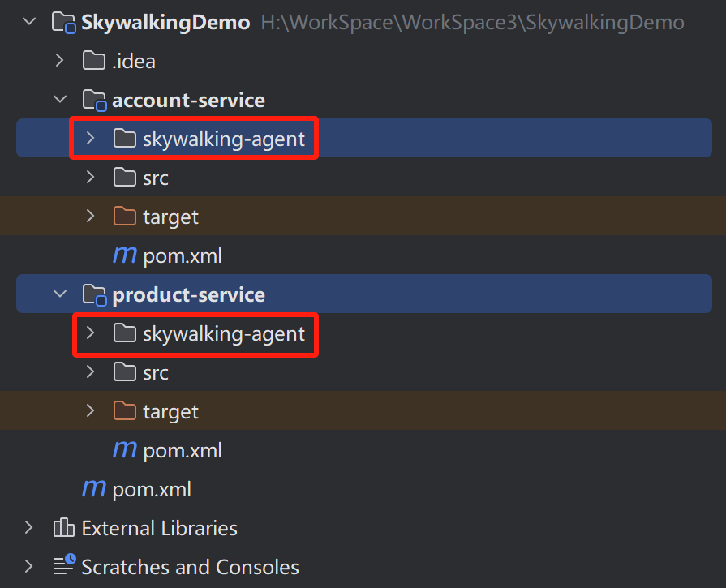The image size is (726, 588).
Task: Select src label under product-service
Action: tap(156, 373)
